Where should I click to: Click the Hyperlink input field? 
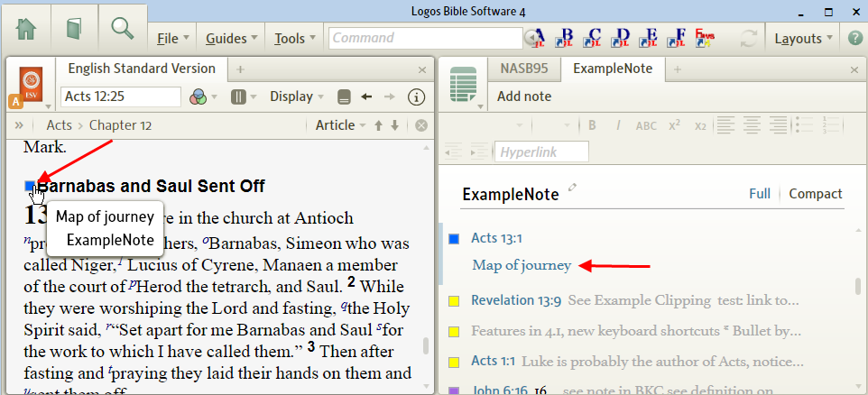click(541, 152)
